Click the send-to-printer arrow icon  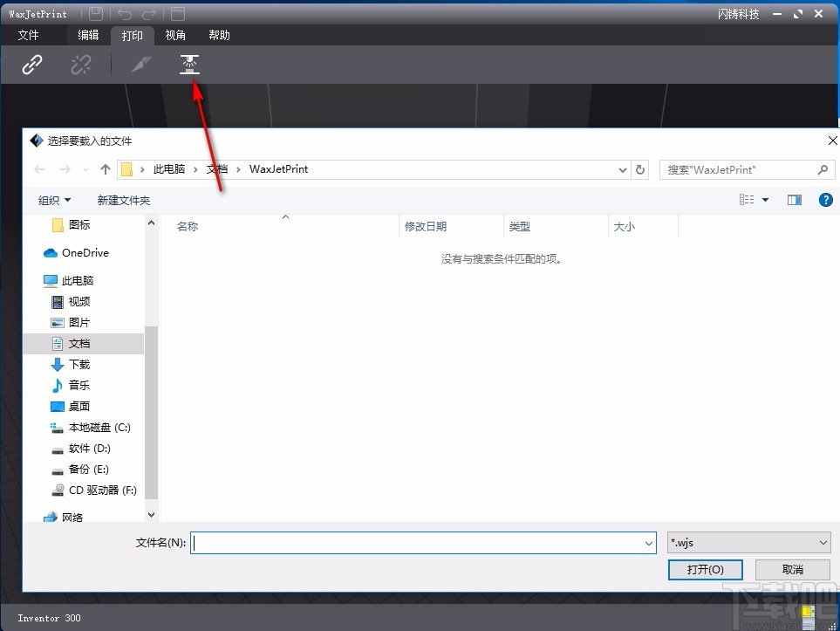pos(141,65)
